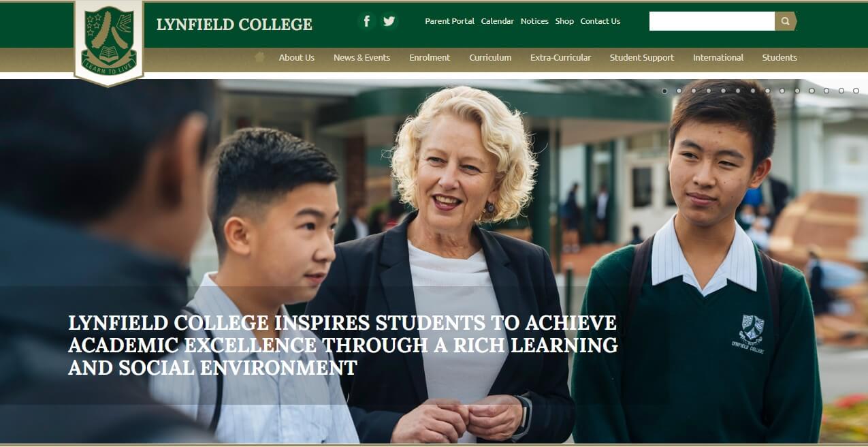Open the Lynfield College Facebook page icon

click(x=366, y=21)
